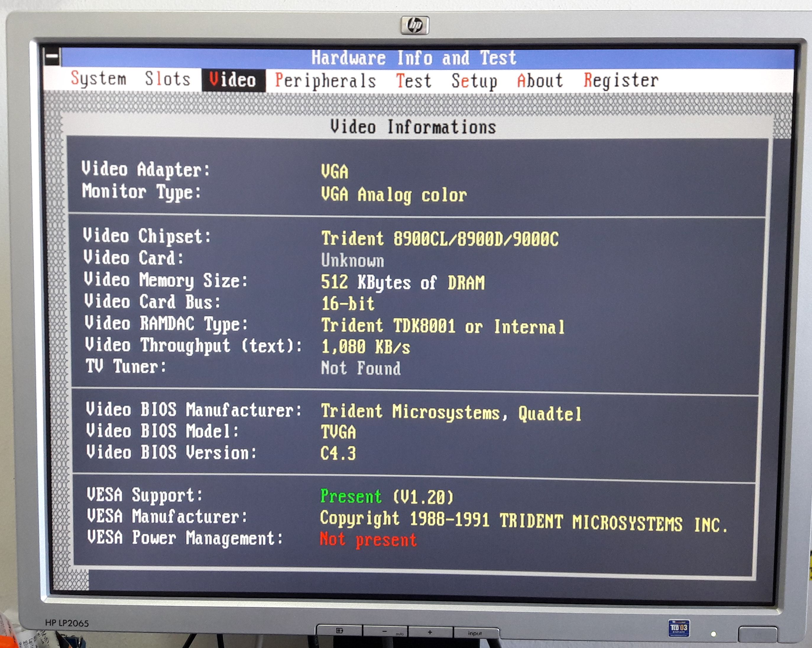Click the '16-bit' bus value
This screenshot has width=812, height=648.
(x=348, y=304)
